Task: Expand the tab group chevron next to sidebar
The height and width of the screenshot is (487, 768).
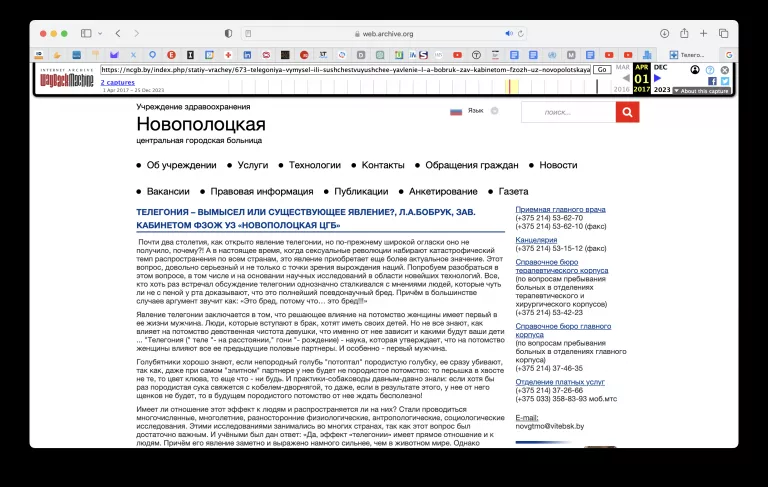Action: 99,33
